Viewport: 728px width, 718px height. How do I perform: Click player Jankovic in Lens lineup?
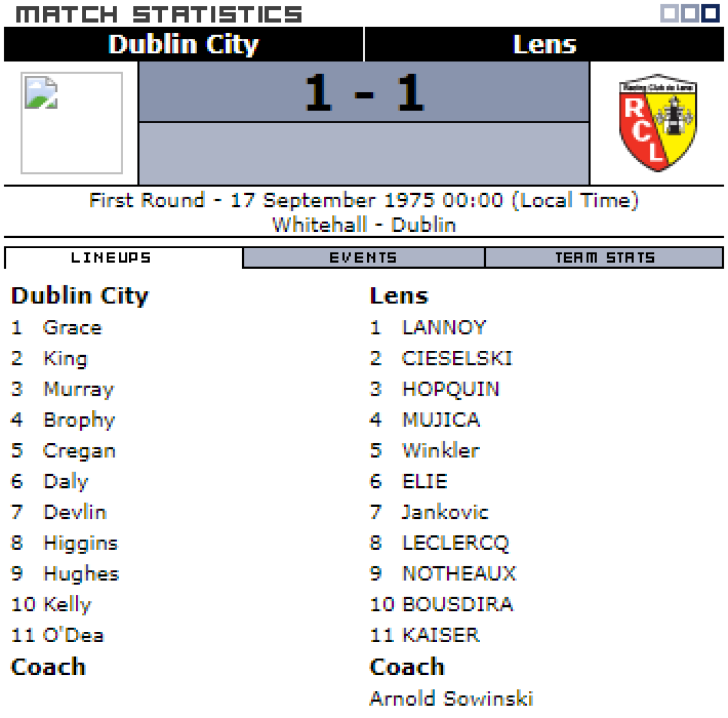point(445,512)
